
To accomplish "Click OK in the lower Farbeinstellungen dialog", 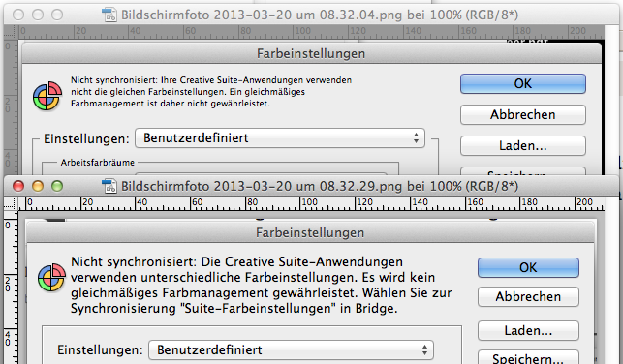I will click(528, 267).
